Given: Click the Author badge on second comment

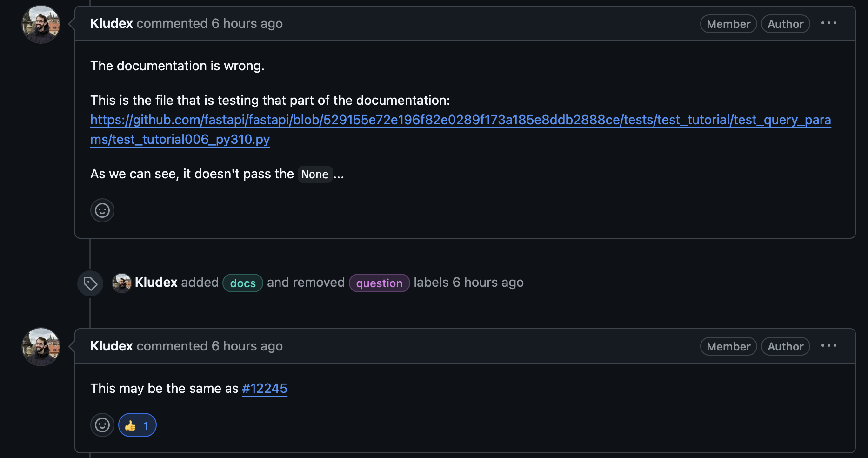Looking at the screenshot, I should coord(785,347).
